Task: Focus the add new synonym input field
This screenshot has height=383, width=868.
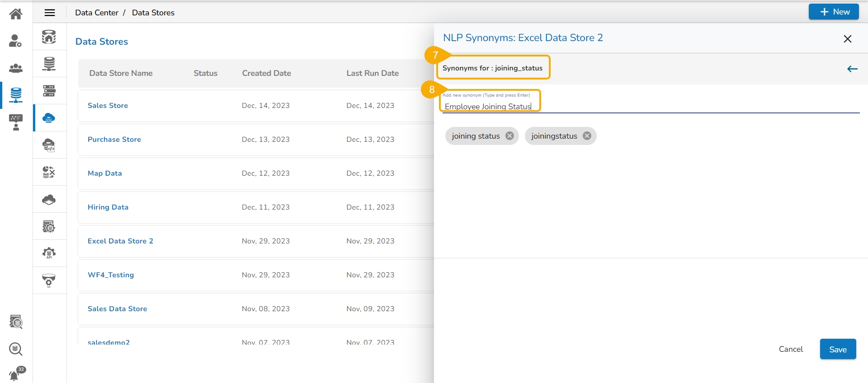Action: [651, 106]
